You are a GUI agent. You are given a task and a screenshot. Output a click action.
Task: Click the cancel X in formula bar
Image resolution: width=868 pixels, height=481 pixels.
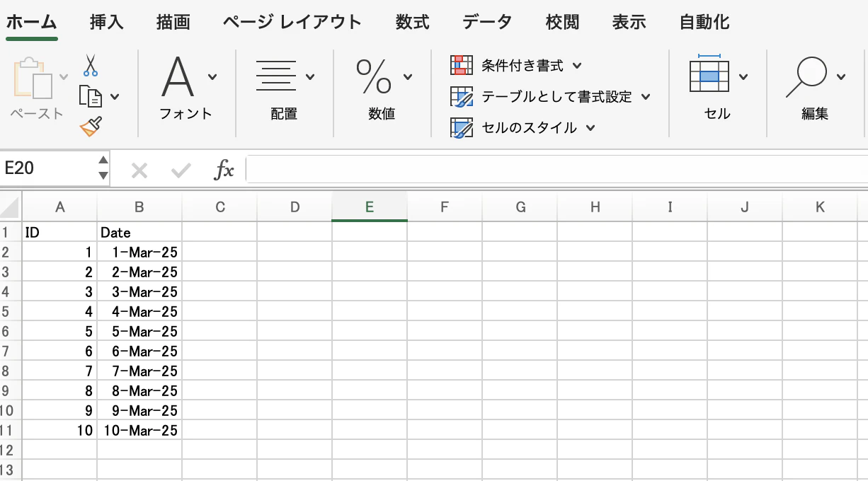coord(139,170)
